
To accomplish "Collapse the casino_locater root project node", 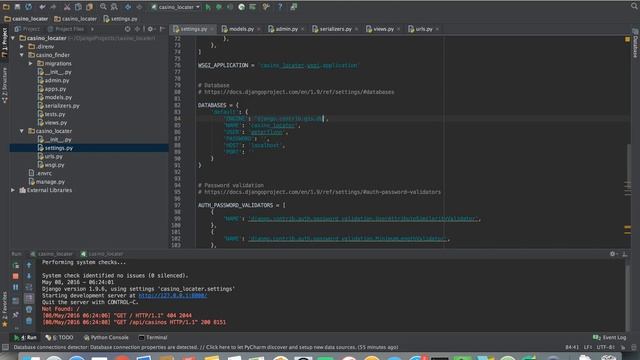I will [13, 38].
